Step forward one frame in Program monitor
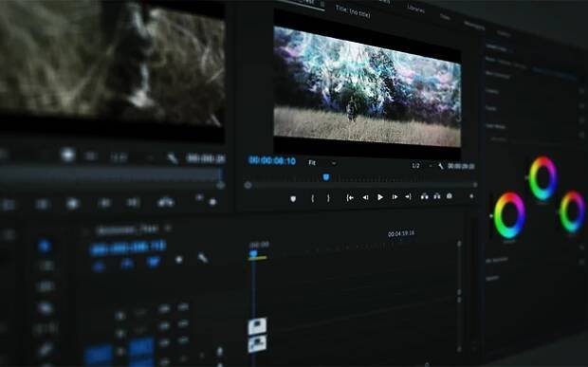Viewport: 588px width, 367px height. (395, 197)
